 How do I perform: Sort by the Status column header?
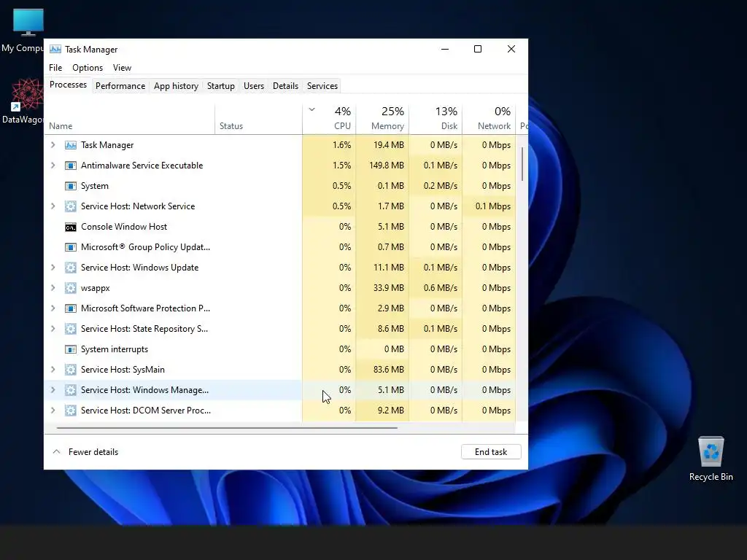point(259,119)
